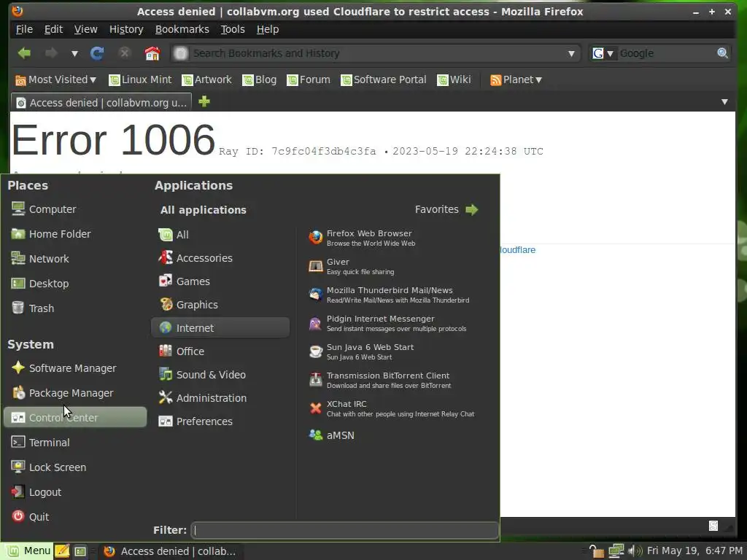The image size is (747, 560).
Task: Open Package Manager
Action: [x=75, y=393]
